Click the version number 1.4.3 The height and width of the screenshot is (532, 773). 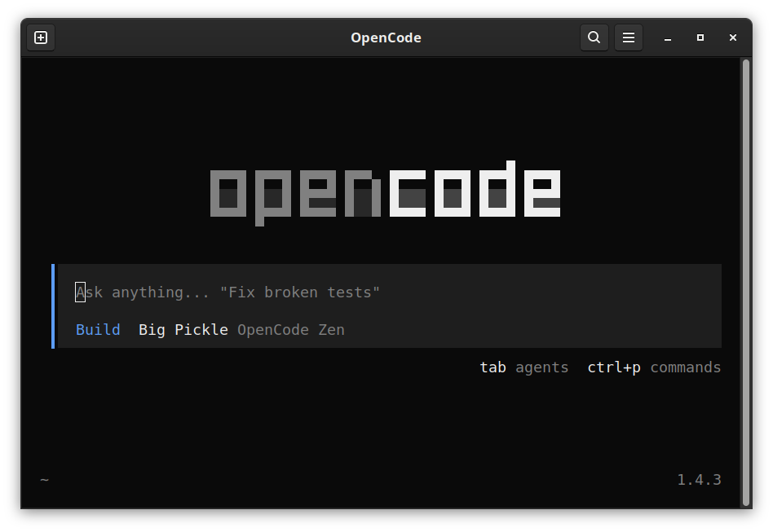tap(699, 479)
